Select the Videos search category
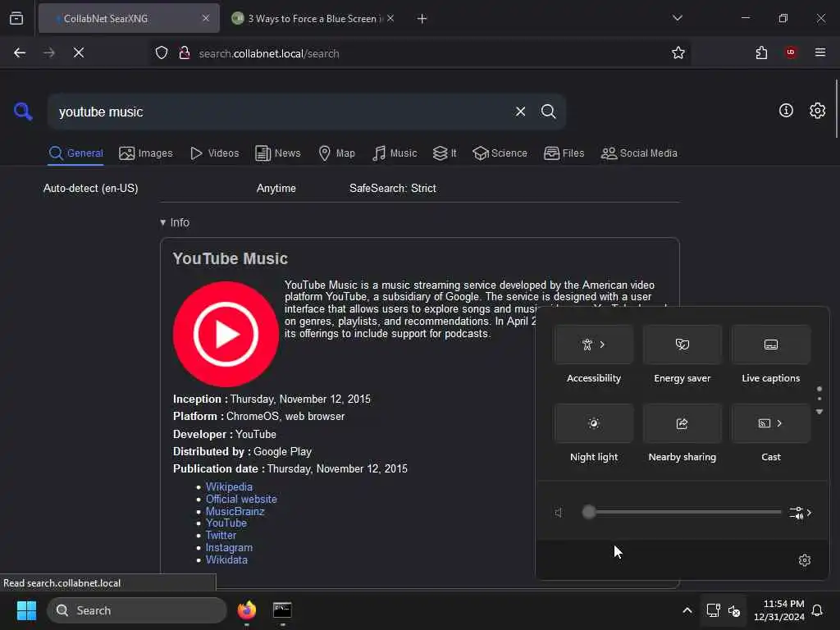 tap(214, 153)
